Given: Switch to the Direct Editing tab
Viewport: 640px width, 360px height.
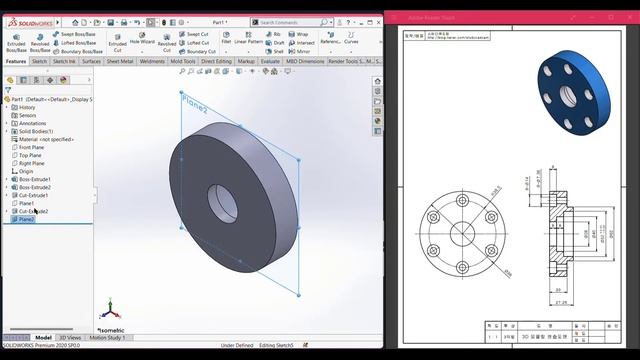Looking at the screenshot, I should tap(216, 61).
